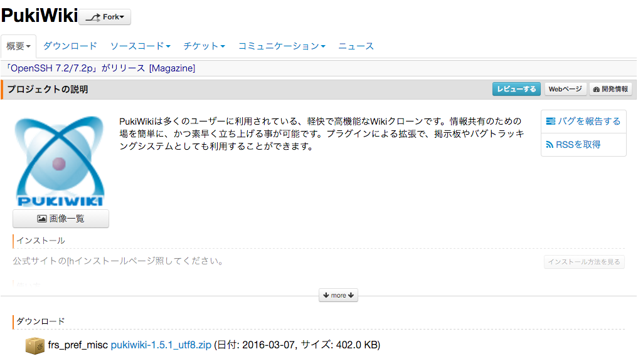
Task: Click the PukiWiki project logo image
Action: click(60, 161)
